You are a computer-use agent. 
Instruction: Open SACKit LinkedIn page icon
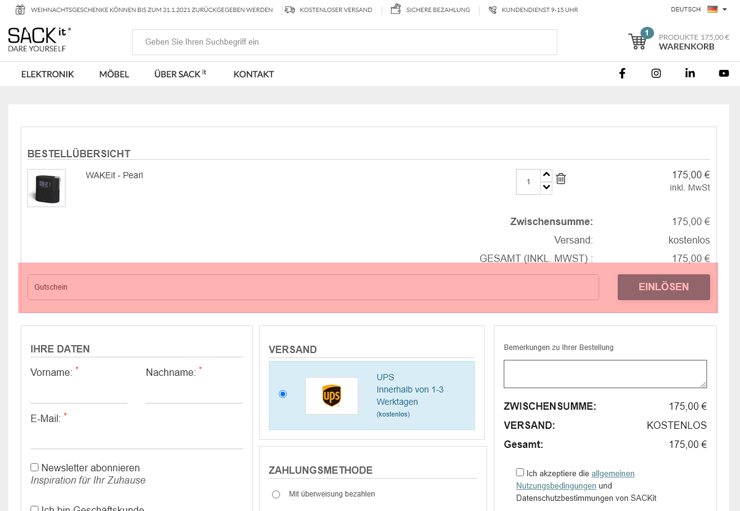point(690,73)
